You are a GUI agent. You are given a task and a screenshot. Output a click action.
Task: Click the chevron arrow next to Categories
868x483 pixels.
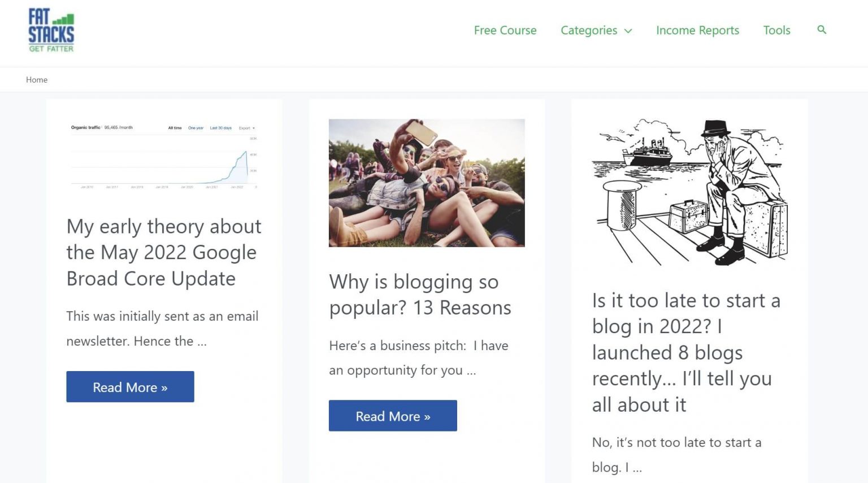click(628, 32)
